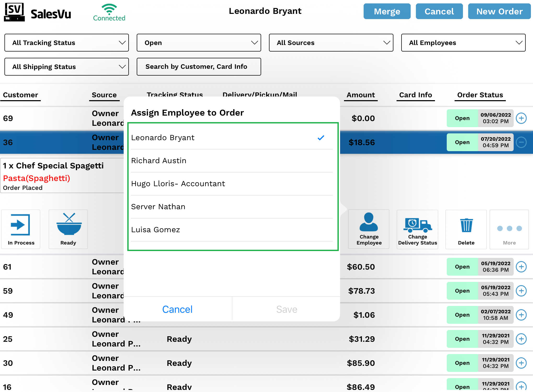Open the More three-dots menu
The width and height of the screenshot is (533, 392).
509,229
